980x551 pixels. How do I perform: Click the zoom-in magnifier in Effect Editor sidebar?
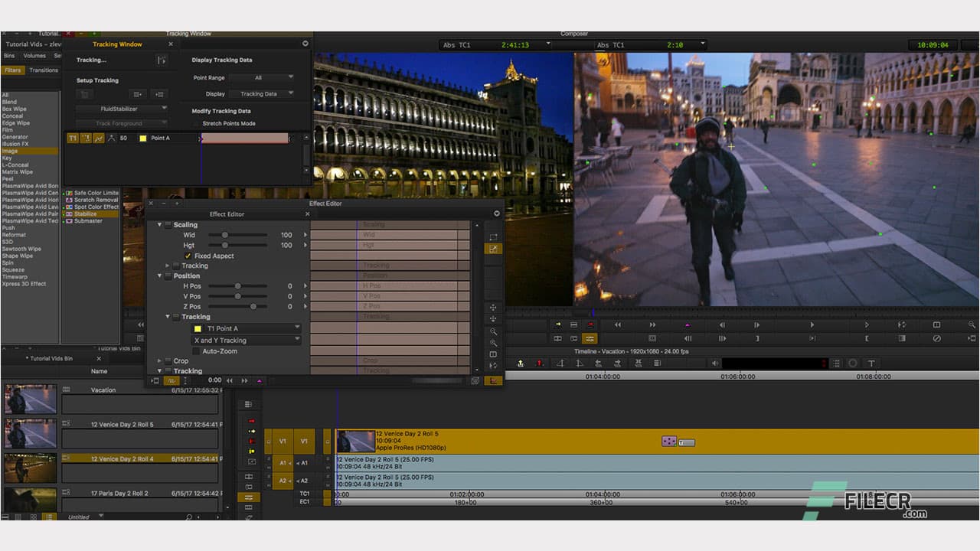click(494, 331)
